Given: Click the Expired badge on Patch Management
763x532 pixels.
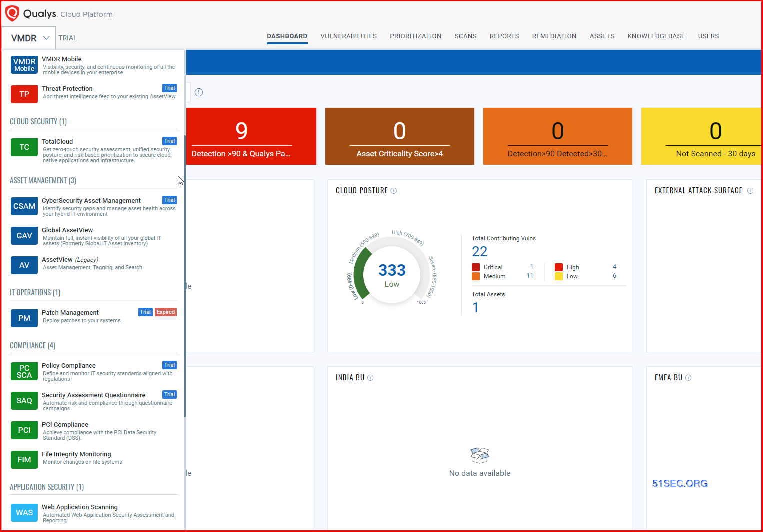Looking at the screenshot, I should point(166,312).
